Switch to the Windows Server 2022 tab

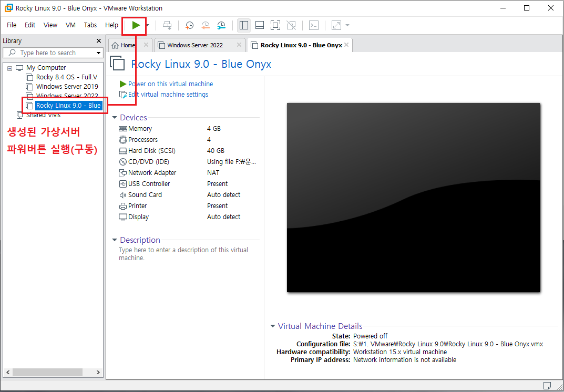195,45
